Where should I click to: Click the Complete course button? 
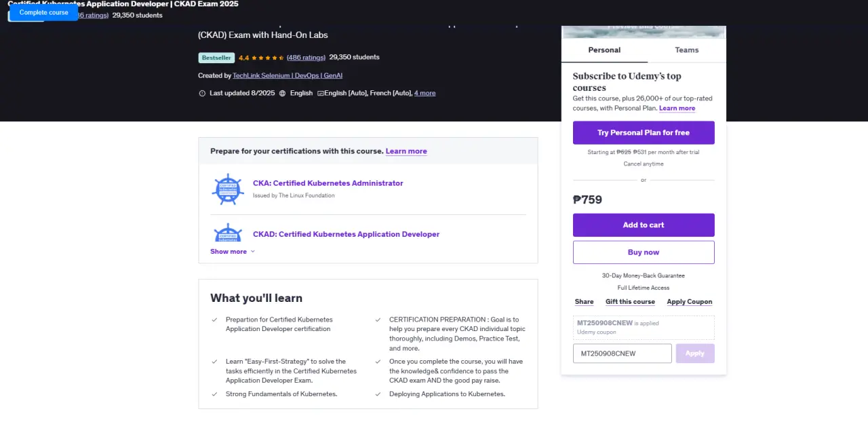point(44,12)
